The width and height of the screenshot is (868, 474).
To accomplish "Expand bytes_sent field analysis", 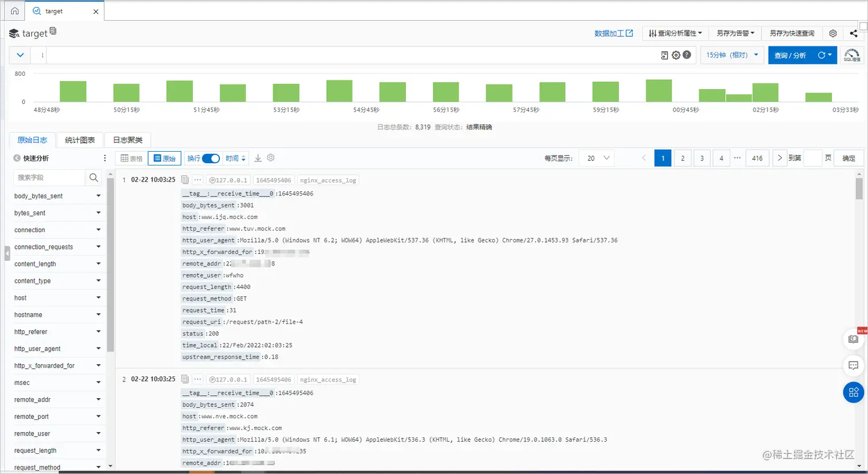I will point(98,213).
